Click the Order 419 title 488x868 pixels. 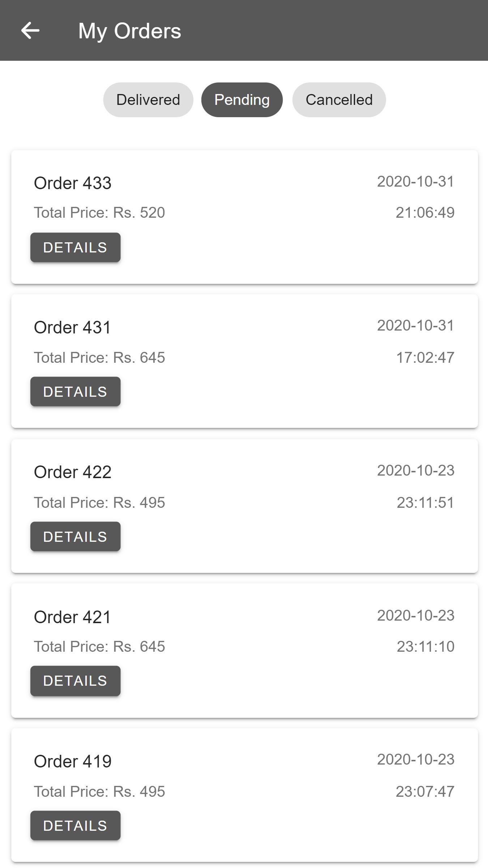(73, 761)
